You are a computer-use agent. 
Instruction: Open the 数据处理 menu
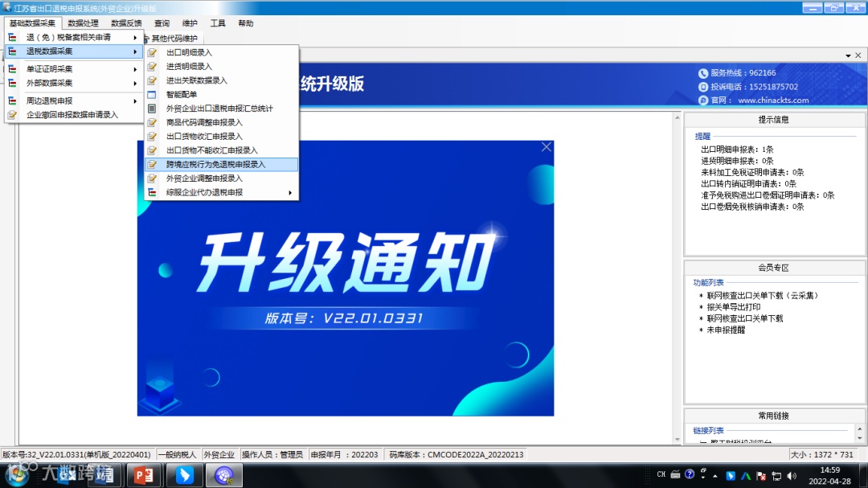pyautogui.click(x=83, y=23)
